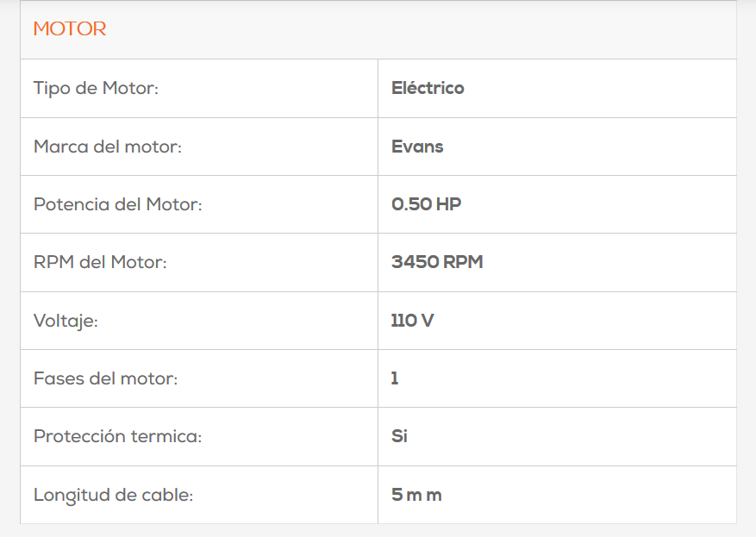Viewport: 756px width, 537px height.
Task: Click the MOTOR section heading
Action: 70,29
